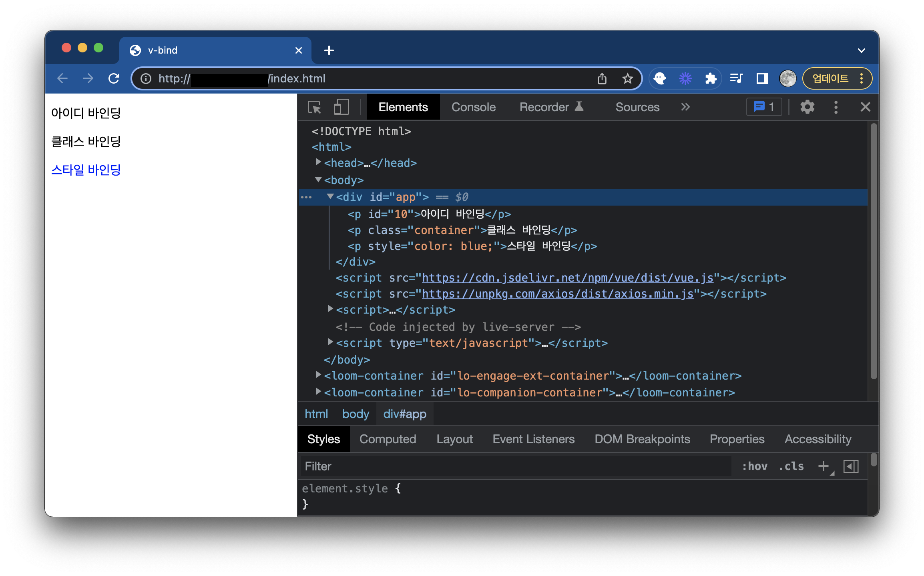Open the vue.js CDN script link
The height and width of the screenshot is (576, 924).
click(x=567, y=278)
